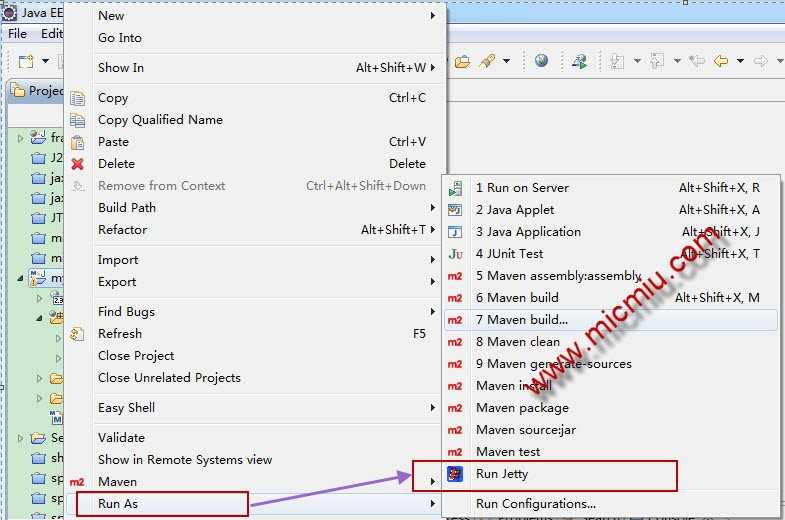The height and width of the screenshot is (520, 785).
Task: Click the JUnit Test Ju icon
Action: click(455, 254)
